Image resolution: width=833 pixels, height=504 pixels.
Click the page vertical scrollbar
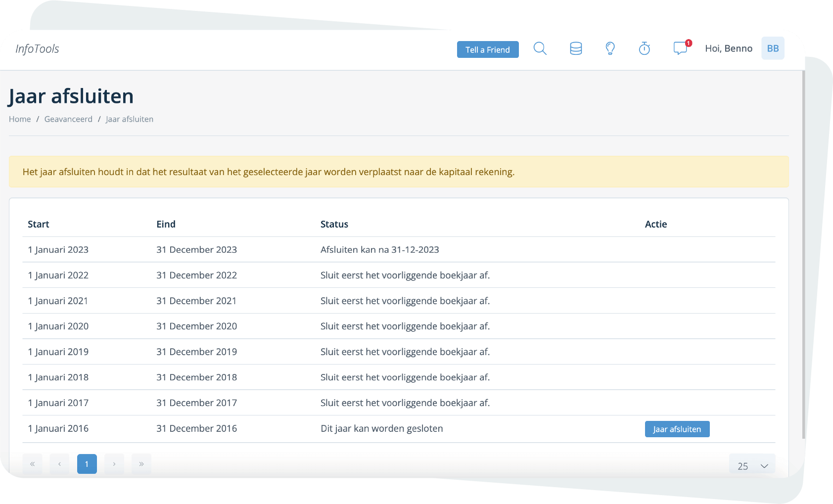(x=803, y=254)
